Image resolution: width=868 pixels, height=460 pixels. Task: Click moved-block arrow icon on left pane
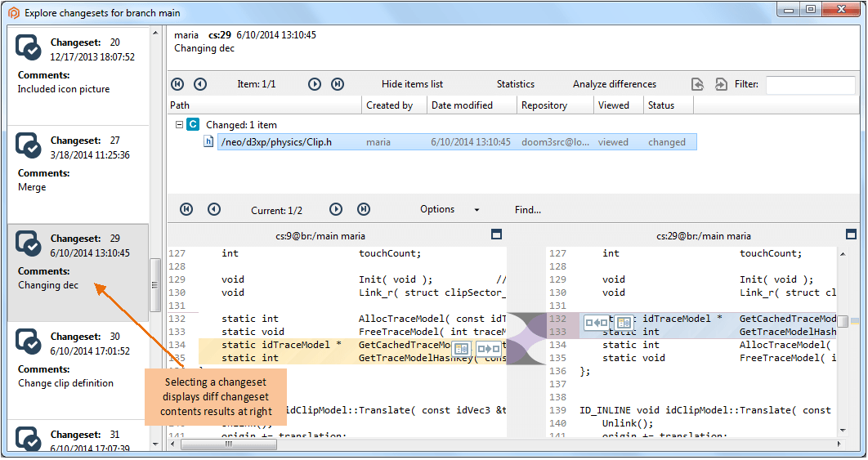click(489, 349)
